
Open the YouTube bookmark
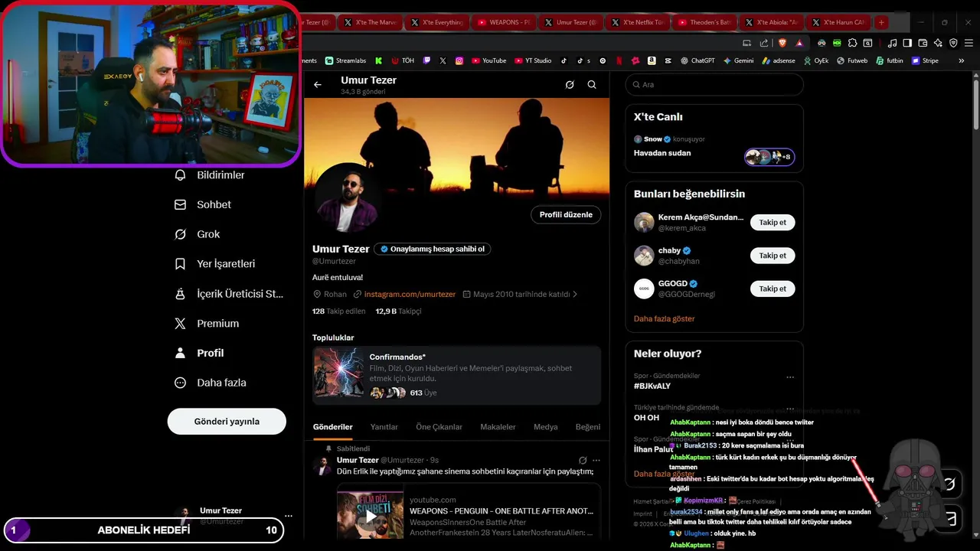tap(489, 60)
